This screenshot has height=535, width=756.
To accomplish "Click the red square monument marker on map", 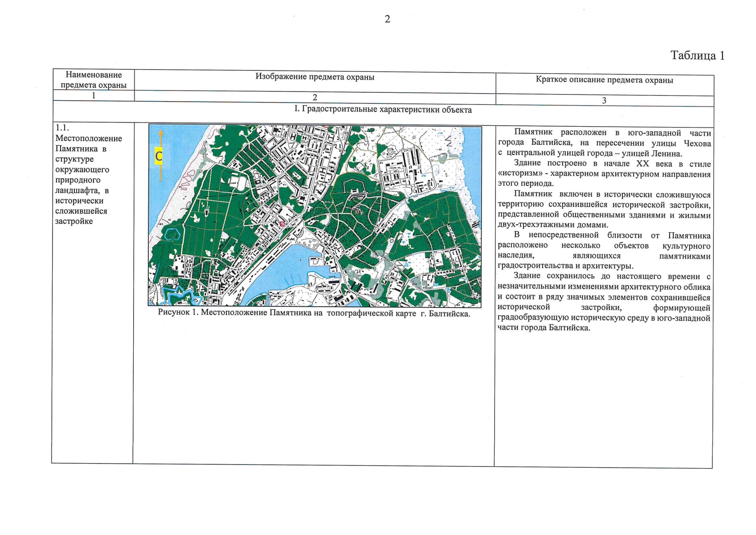I will point(282,224).
